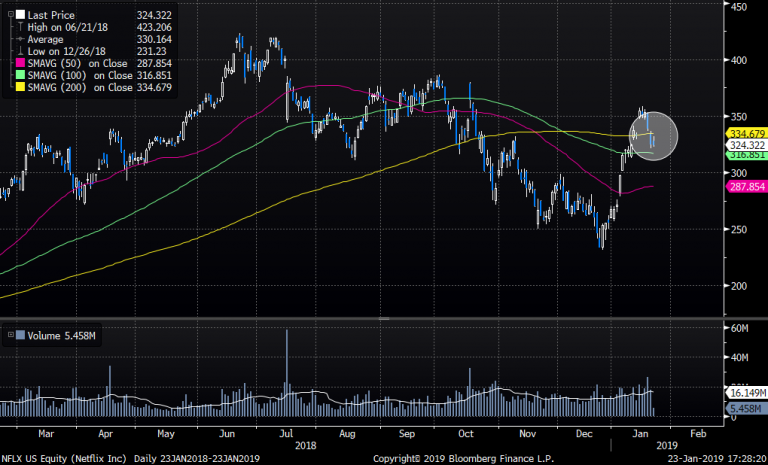Image resolution: width=768 pixels, height=465 pixels.
Task: Click the 200 price axis label
Action: pyautogui.click(x=739, y=286)
